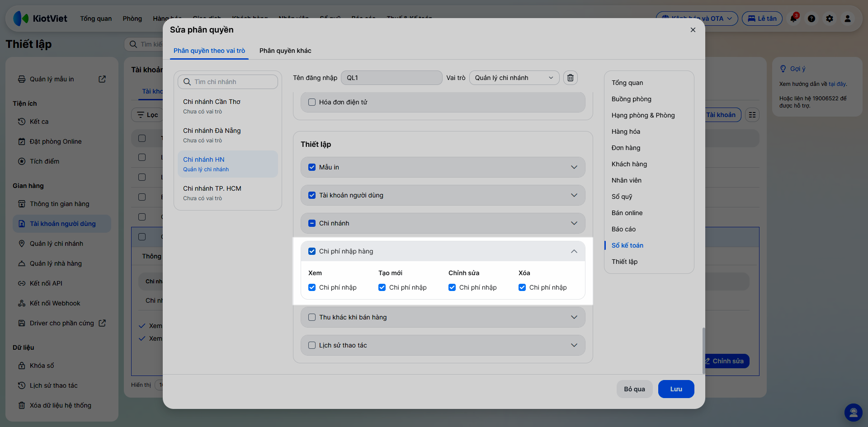The width and height of the screenshot is (868, 427).
Task: Click the Kết nối Webhook icon
Action: point(22,303)
